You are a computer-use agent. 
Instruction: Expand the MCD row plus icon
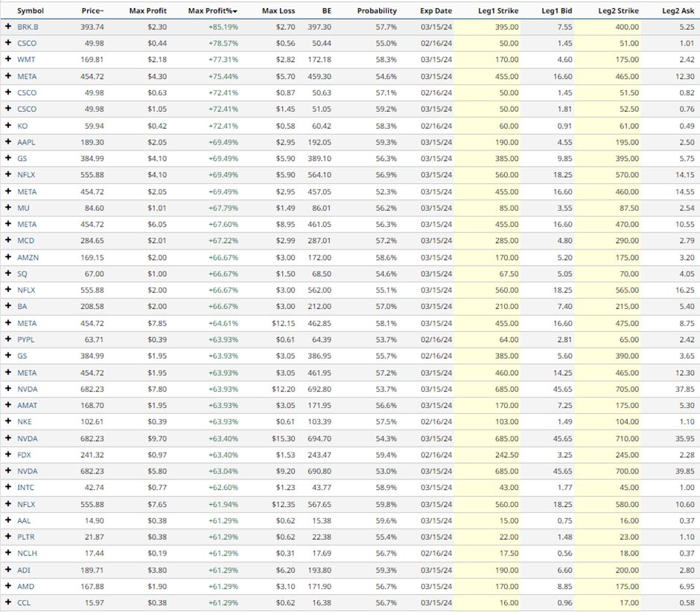click(8, 240)
